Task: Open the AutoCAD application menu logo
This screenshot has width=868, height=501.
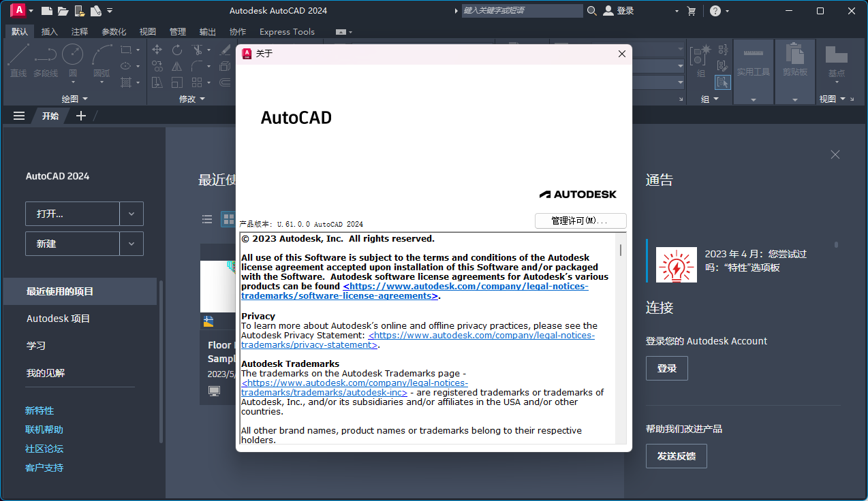Action: 18,10
